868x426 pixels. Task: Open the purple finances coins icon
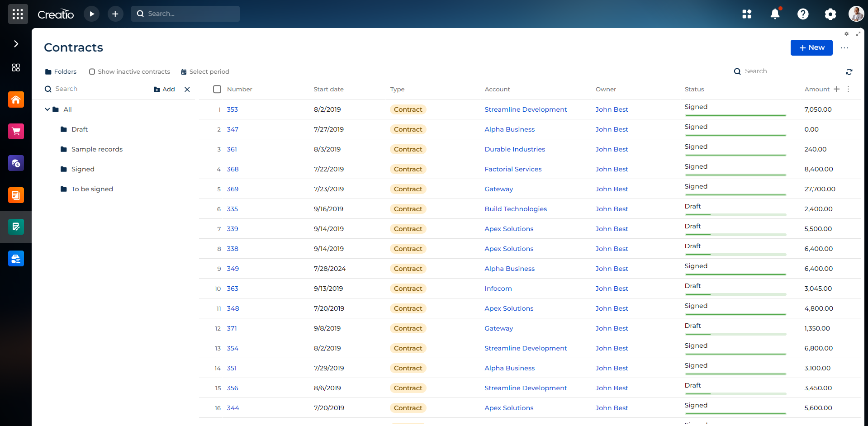point(16,163)
